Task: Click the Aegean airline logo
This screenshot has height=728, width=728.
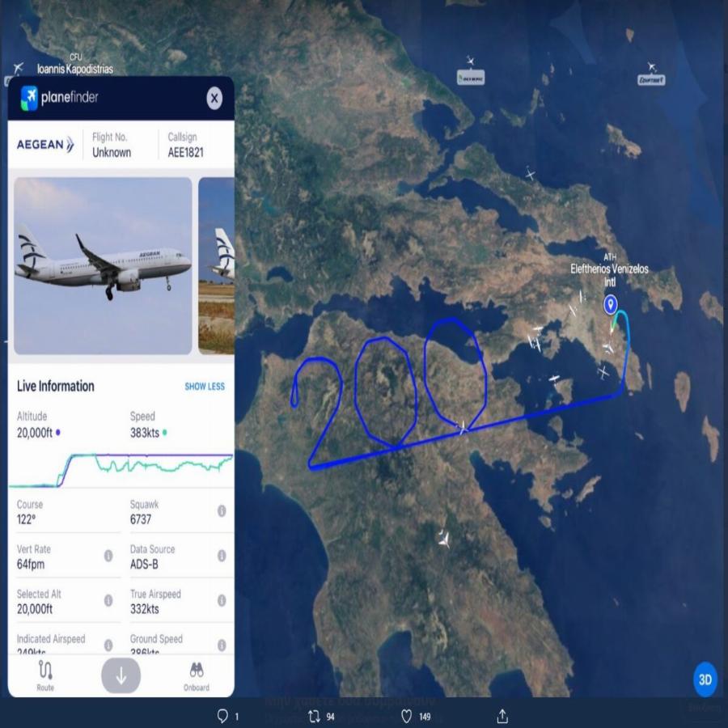Action: coord(45,145)
